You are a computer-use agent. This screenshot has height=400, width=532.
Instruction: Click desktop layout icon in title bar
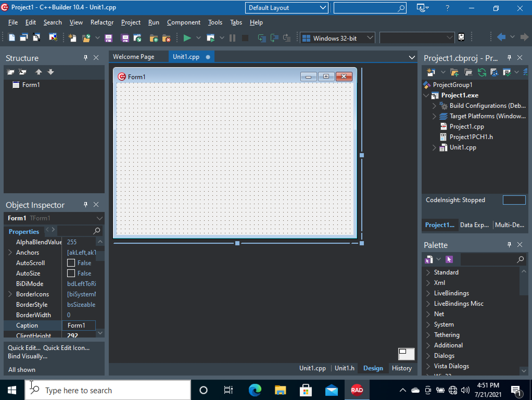pos(423,8)
